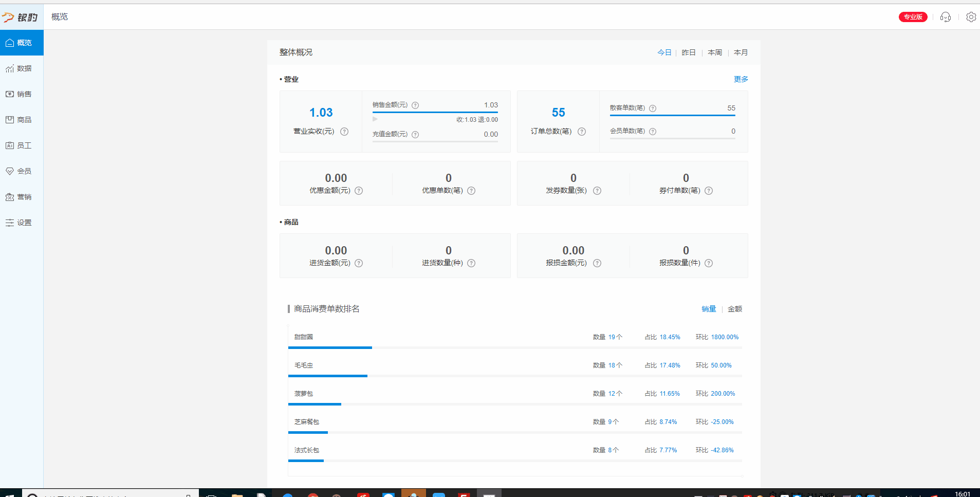Click help icon beside 进货数量(种)
This screenshot has width=980, height=497.
[x=471, y=263]
